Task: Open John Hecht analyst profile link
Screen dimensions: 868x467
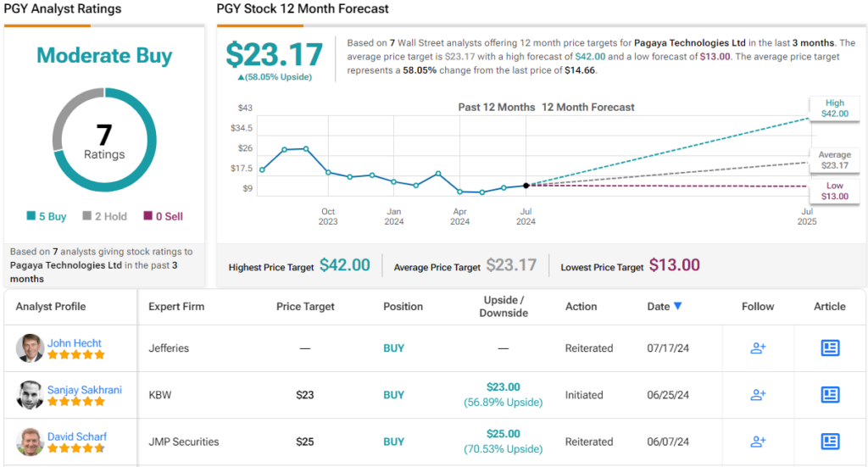Action: click(x=75, y=343)
